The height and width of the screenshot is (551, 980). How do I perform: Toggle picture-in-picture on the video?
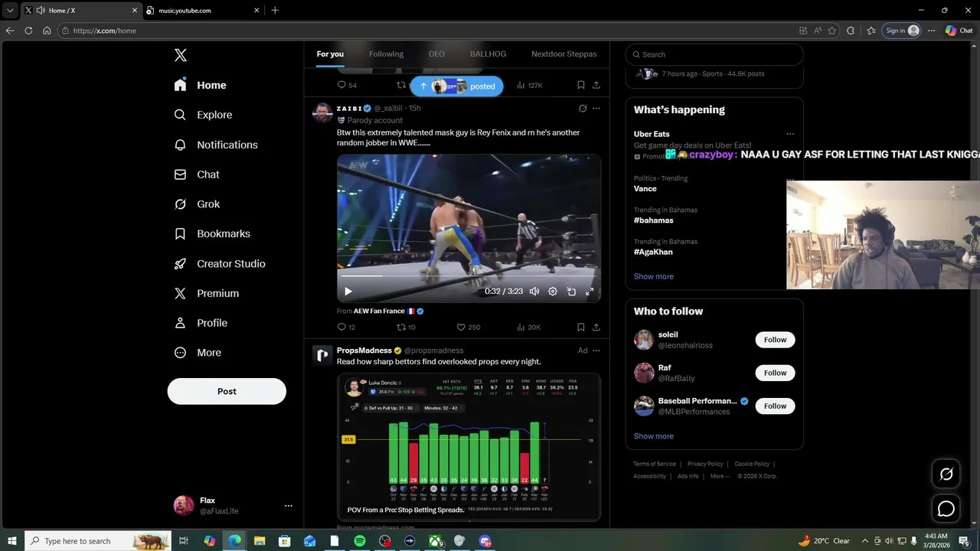(571, 292)
